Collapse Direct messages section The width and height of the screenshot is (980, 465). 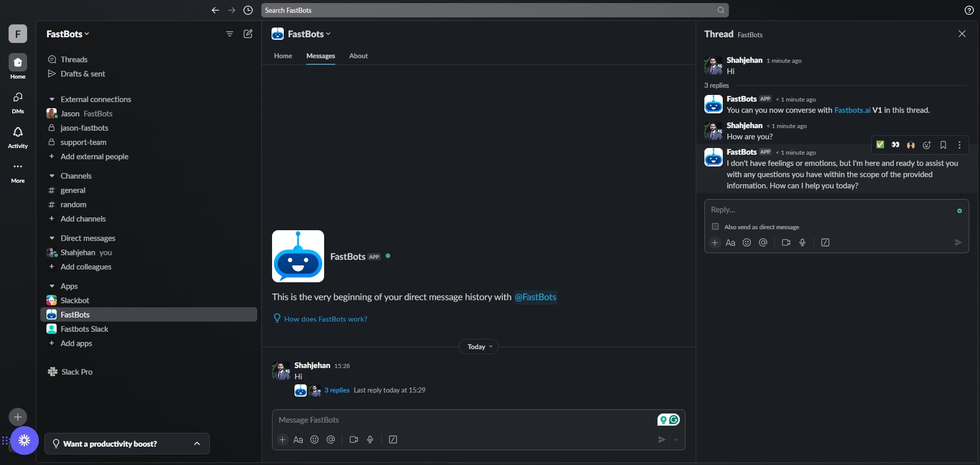(52, 238)
